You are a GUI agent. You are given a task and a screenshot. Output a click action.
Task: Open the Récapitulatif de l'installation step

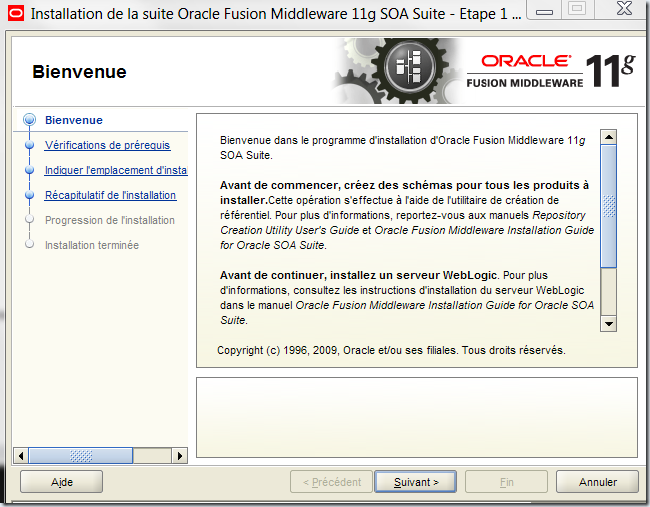pos(110,195)
